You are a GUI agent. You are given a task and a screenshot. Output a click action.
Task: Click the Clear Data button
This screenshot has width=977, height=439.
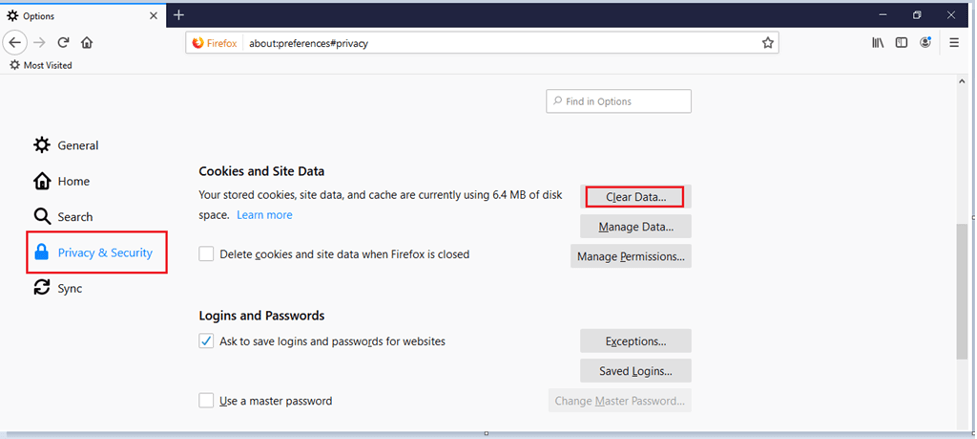pos(635,197)
